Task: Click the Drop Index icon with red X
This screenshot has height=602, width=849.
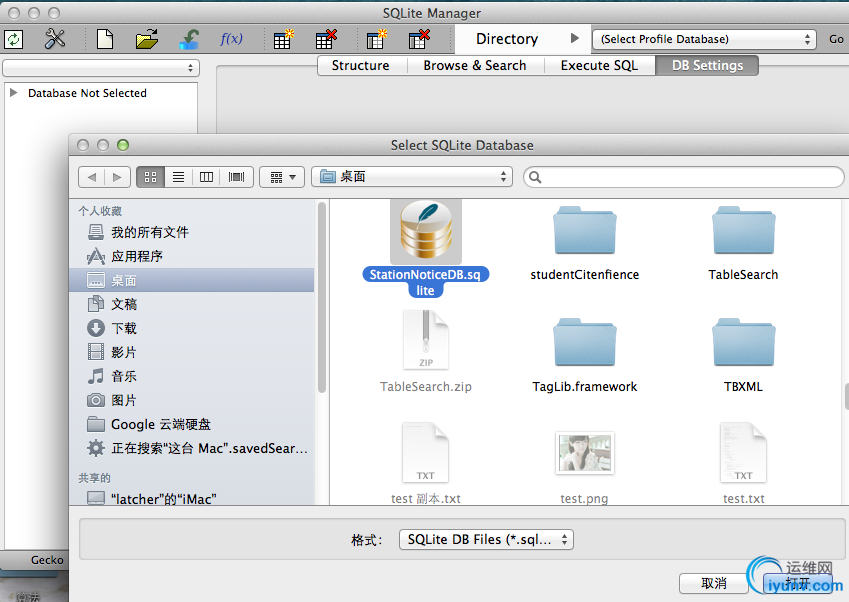Action: [x=419, y=39]
